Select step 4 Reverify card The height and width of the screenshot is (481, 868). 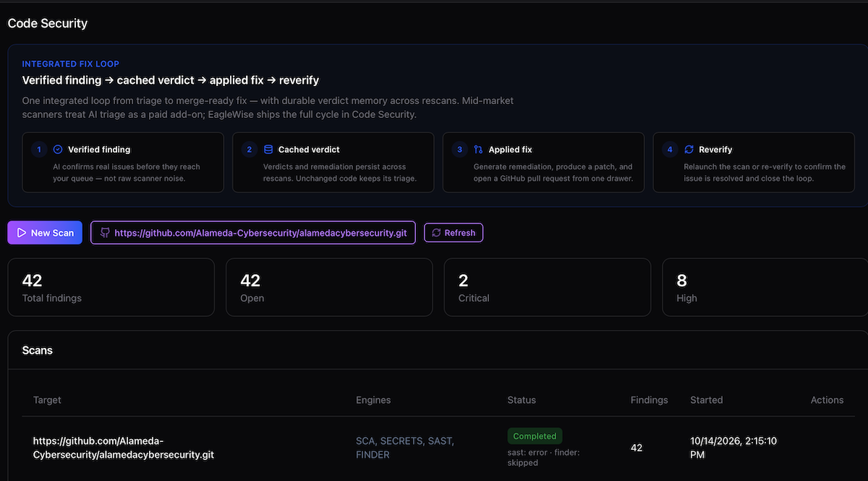(x=754, y=162)
